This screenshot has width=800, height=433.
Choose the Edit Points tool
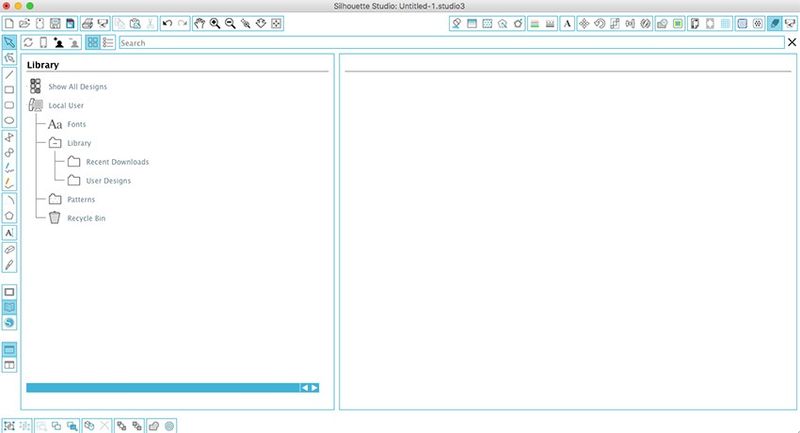9,58
